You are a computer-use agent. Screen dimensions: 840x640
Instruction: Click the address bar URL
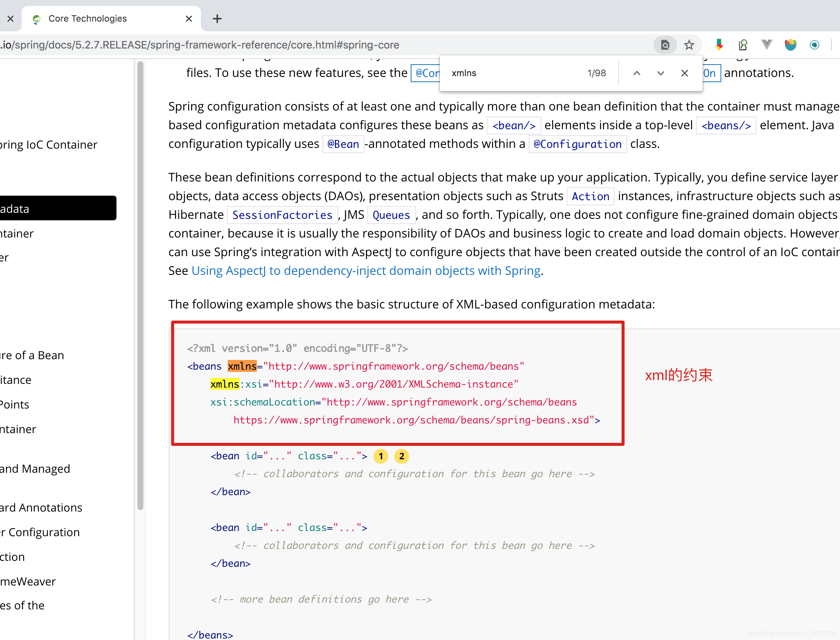click(x=200, y=45)
